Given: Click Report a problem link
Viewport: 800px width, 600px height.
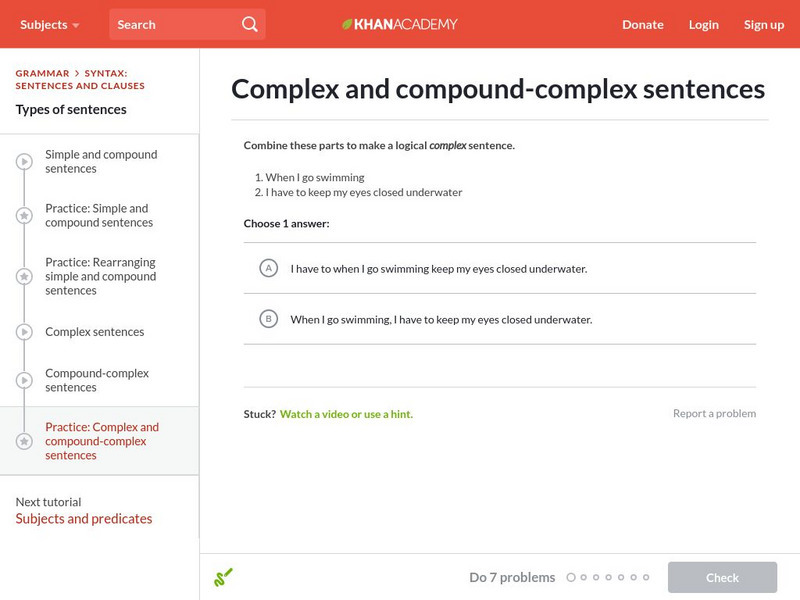Looking at the screenshot, I should coord(714,414).
